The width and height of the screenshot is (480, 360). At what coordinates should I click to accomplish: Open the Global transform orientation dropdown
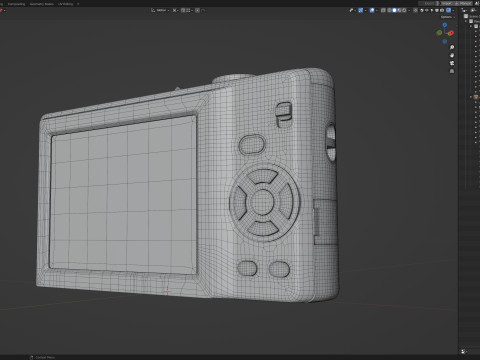pyautogui.click(x=161, y=10)
